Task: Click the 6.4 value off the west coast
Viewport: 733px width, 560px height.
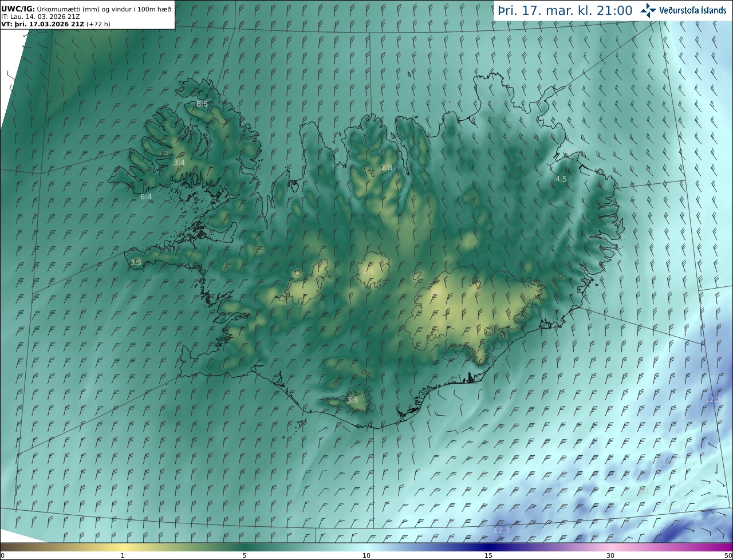Action: click(x=146, y=197)
